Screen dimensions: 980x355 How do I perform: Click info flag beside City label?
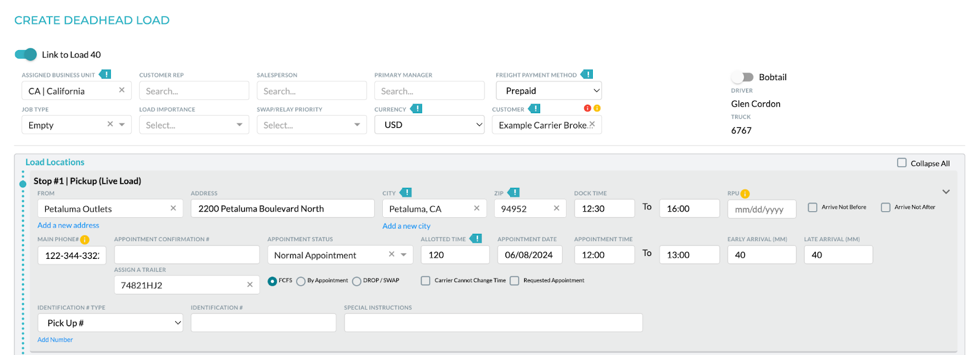tap(405, 193)
